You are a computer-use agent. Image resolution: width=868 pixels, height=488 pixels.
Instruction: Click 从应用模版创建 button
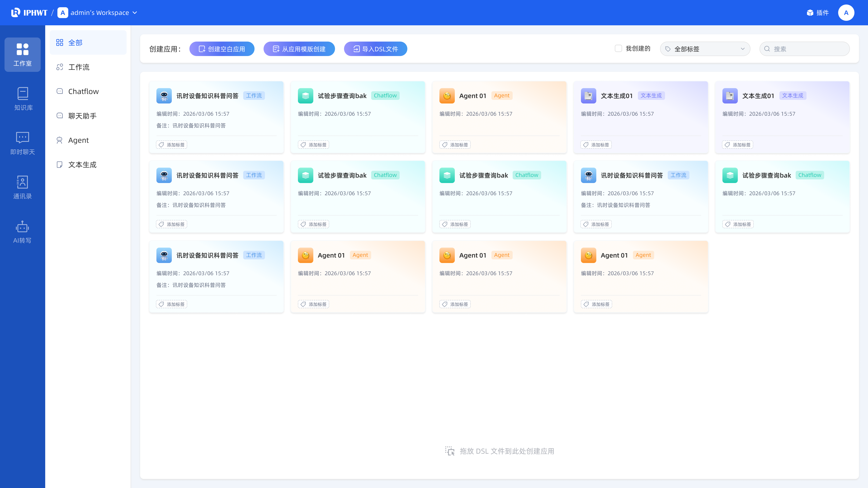[x=299, y=49]
